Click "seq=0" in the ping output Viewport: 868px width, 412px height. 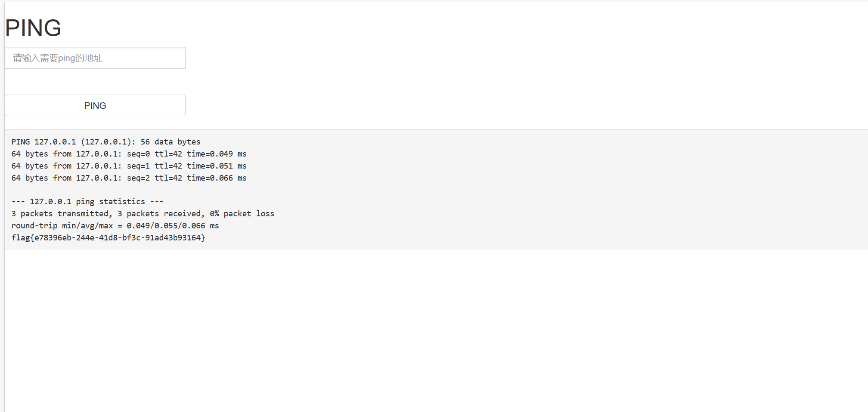138,154
